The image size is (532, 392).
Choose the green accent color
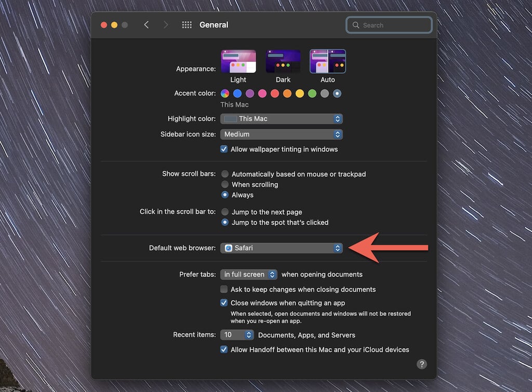coord(312,93)
